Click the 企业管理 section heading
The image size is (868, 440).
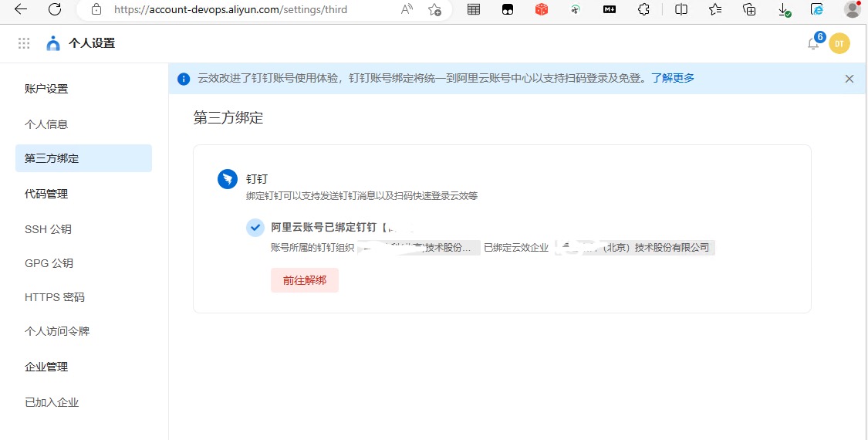[46, 367]
